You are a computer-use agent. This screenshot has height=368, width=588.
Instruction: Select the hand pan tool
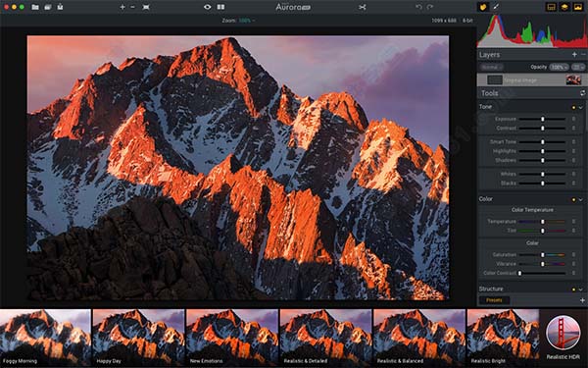(x=483, y=7)
